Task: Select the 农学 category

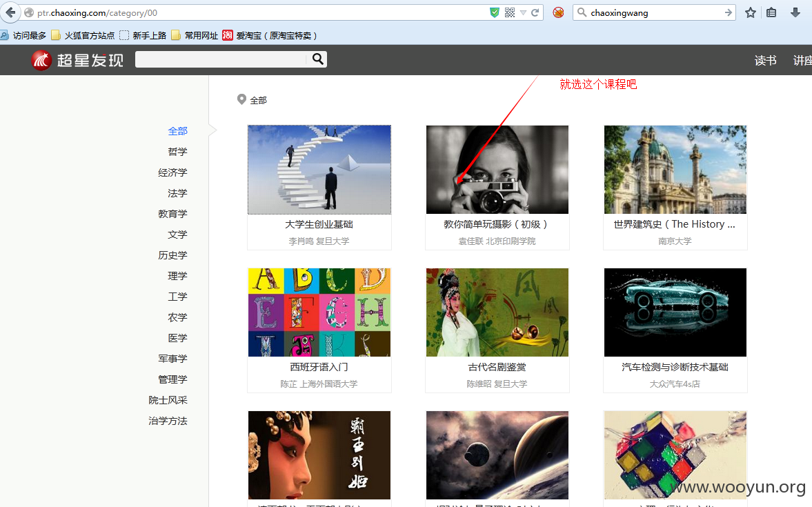Action: click(177, 317)
